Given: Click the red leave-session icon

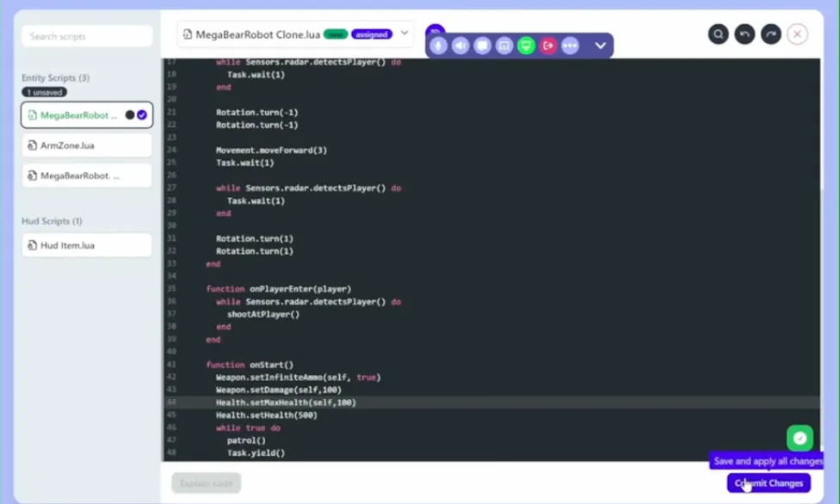Looking at the screenshot, I should pos(548,46).
